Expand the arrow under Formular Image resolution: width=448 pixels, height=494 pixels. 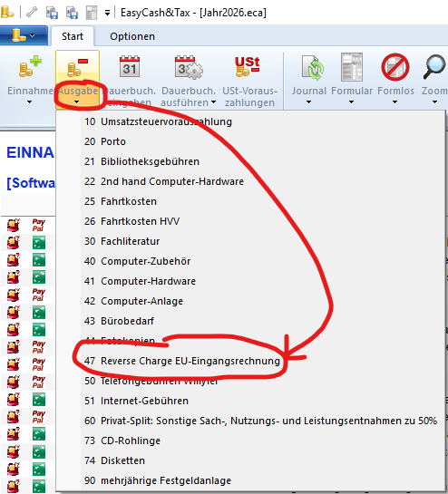351,102
